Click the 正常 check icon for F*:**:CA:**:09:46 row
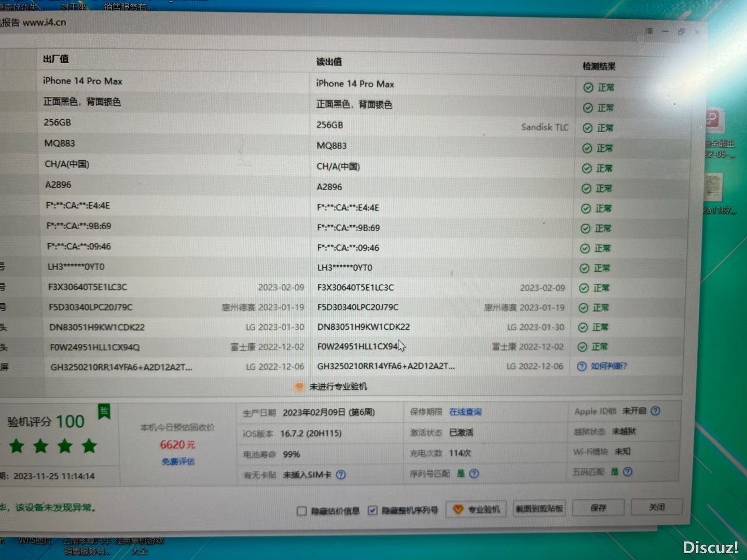This screenshot has width=747, height=560. coord(585,248)
